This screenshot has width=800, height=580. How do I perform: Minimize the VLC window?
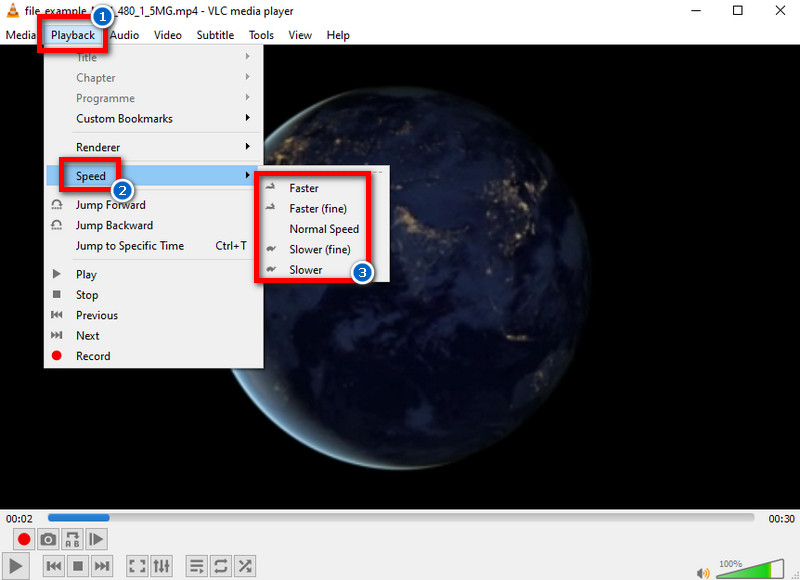click(696, 10)
